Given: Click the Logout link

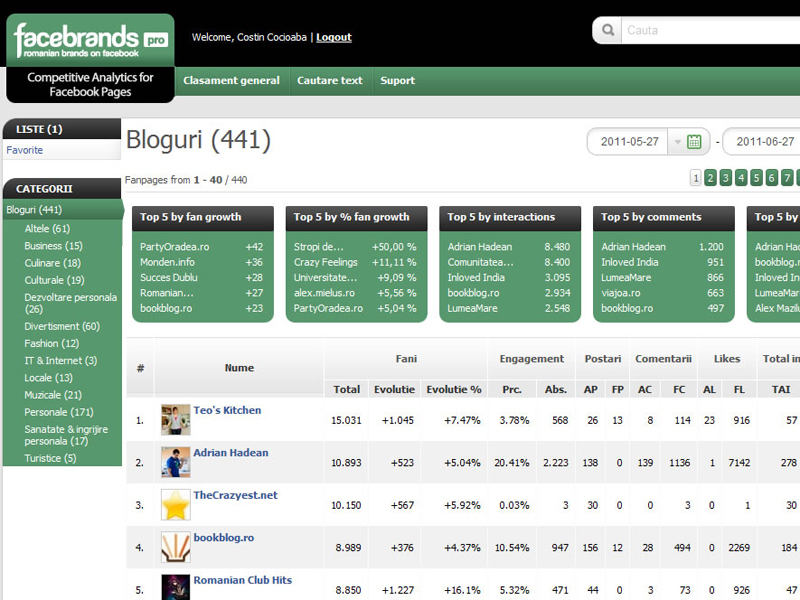Looking at the screenshot, I should [334, 37].
